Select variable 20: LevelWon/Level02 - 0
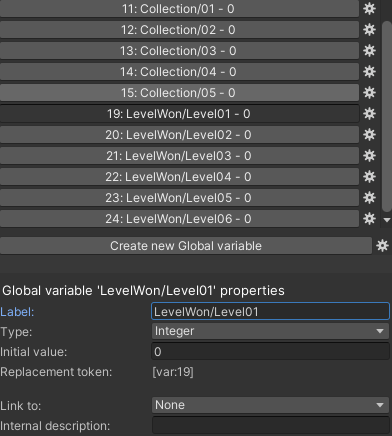Image resolution: width=392 pixels, height=436 pixels. click(x=179, y=135)
